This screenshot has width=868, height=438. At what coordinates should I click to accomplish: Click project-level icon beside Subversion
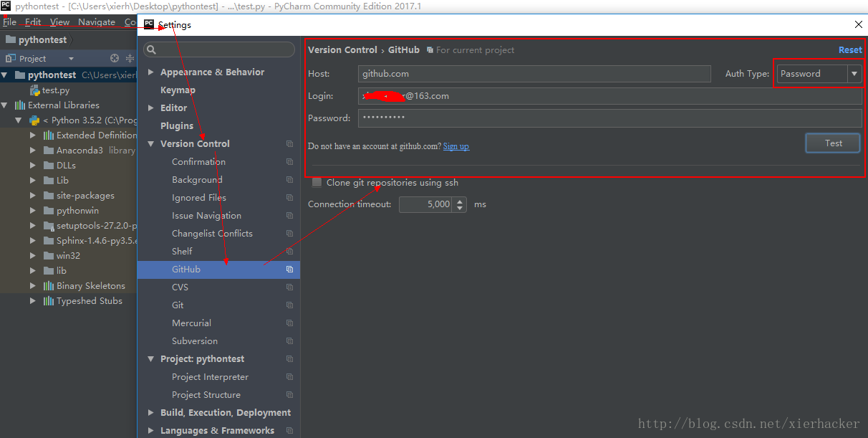(x=289, y=341)
